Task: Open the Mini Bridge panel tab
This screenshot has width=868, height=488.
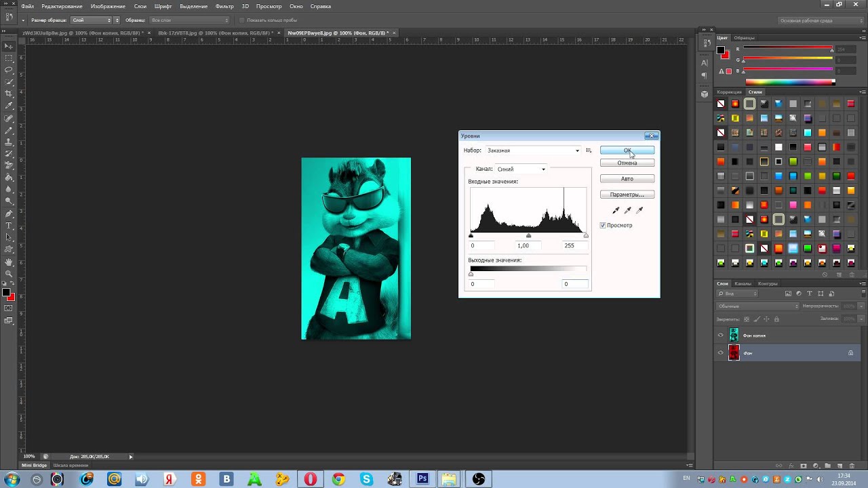Action: [35, 465]
